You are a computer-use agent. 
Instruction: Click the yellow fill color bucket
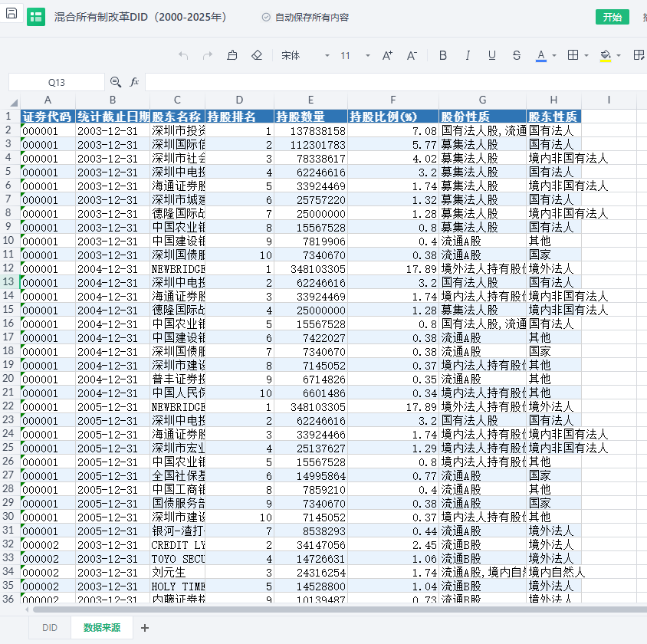pyautogui.click(x=605, y=55)
